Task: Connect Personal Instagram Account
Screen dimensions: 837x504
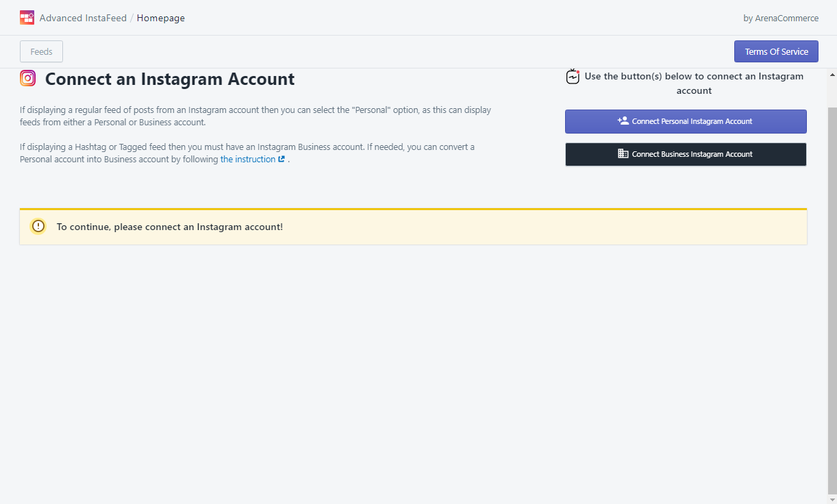Action: tap(686, 121)
